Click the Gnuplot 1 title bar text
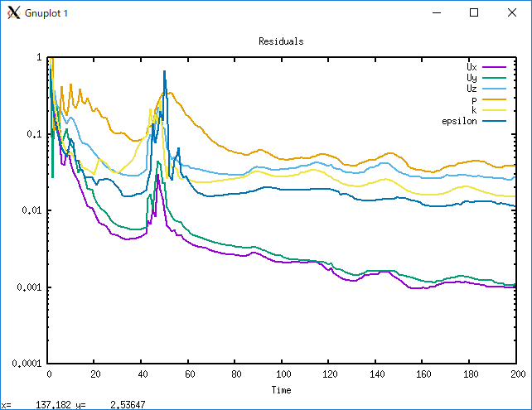The width and height of the screenshot is (532, 410). 46,13
